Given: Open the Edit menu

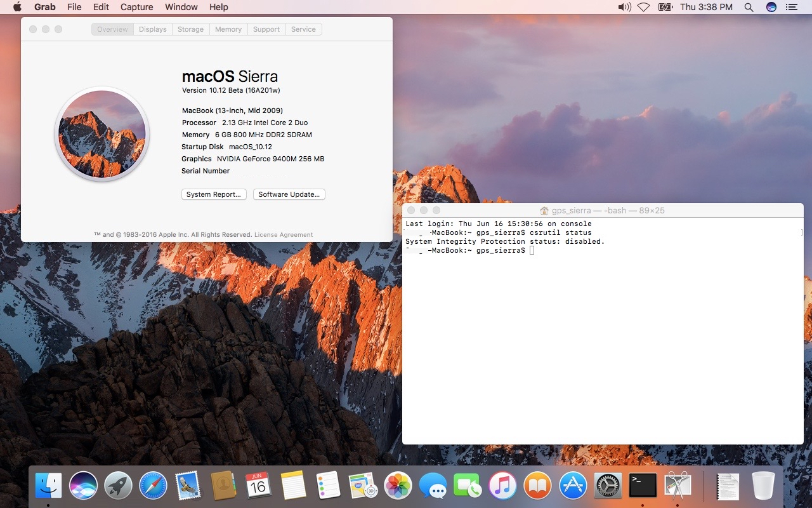Looking at the screenshot, I should coord(101,7).
